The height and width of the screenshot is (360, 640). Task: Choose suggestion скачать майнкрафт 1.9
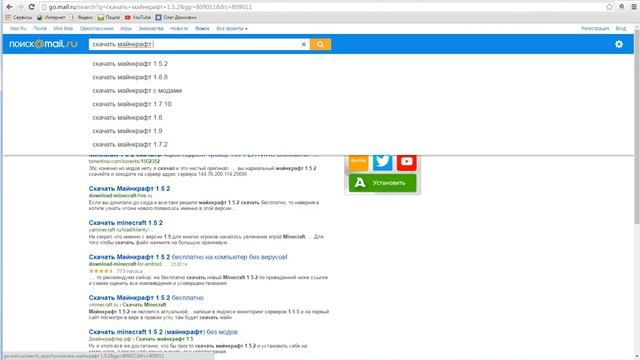pyautogui.click(x=127, y=131)
